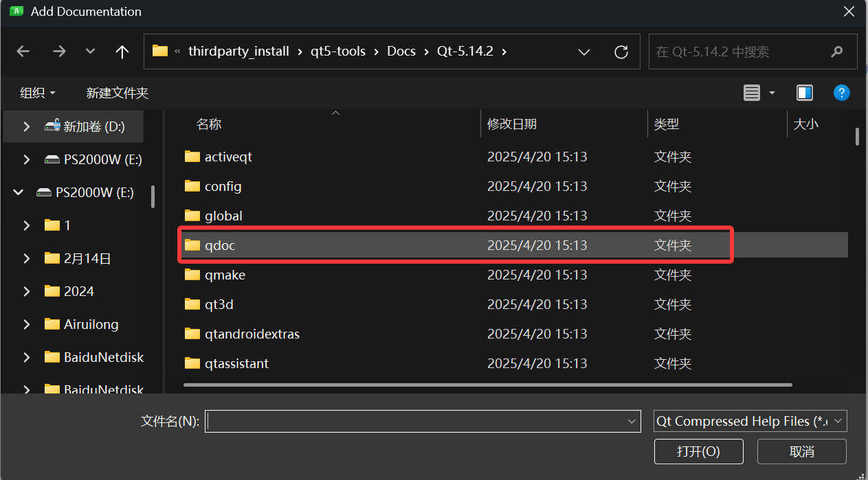
Task: Click the 文件夹 type of config row
Action: (672, 186)
